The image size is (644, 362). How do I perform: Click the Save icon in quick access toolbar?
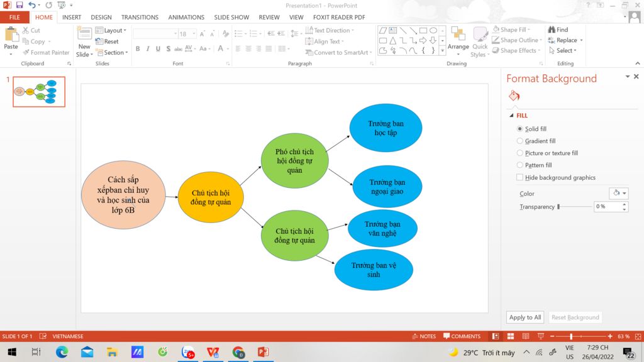click(19, 5)
